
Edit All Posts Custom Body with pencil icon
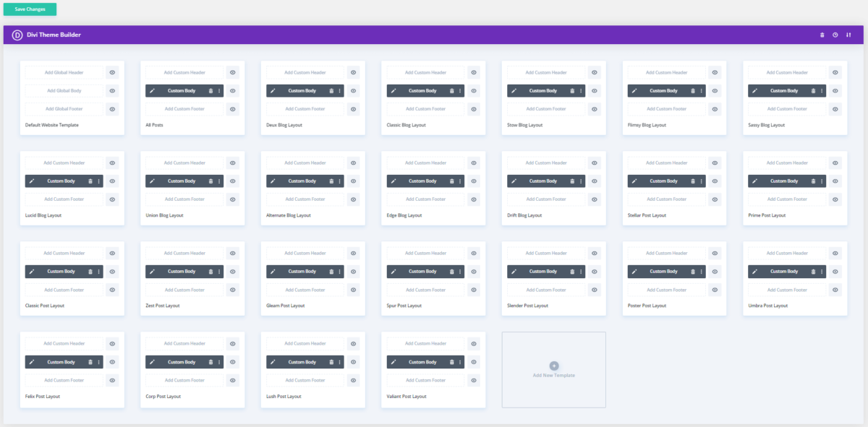coord(153,90)
